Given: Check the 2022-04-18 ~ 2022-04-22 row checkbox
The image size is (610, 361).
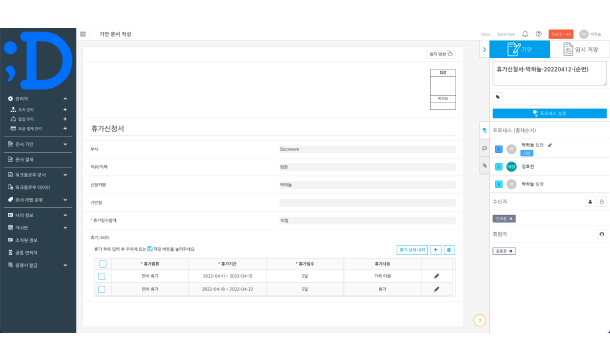Looking at the screenshot, I should tap(102, 289).
